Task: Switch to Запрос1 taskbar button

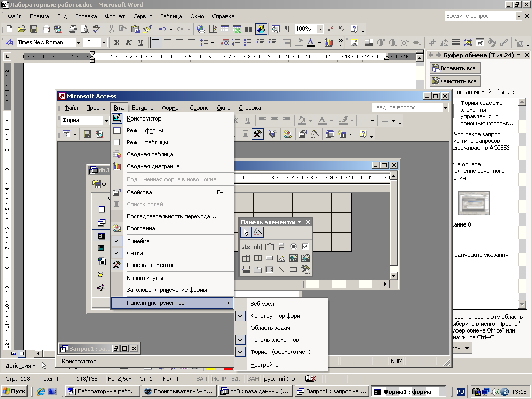Action: 331,391
